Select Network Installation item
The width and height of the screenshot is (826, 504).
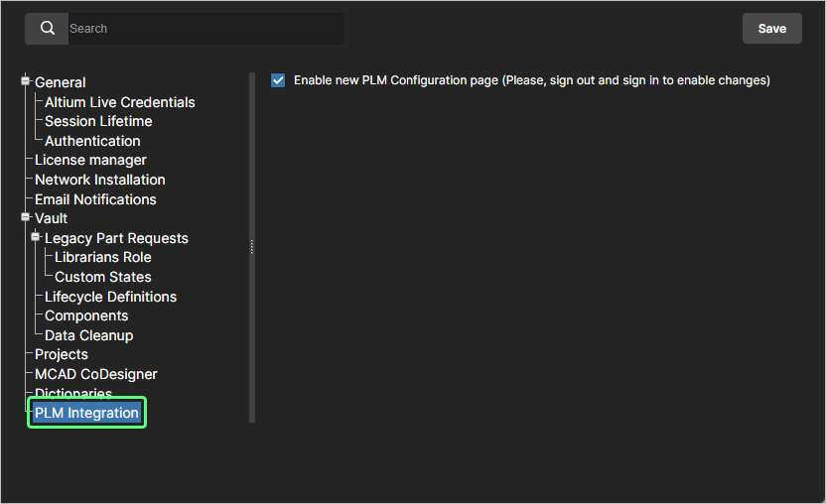(x=99, y=180)
